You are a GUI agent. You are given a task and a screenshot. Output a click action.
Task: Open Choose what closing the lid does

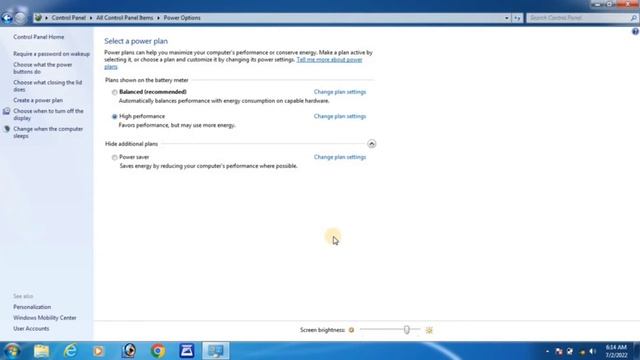click(47, 86)
